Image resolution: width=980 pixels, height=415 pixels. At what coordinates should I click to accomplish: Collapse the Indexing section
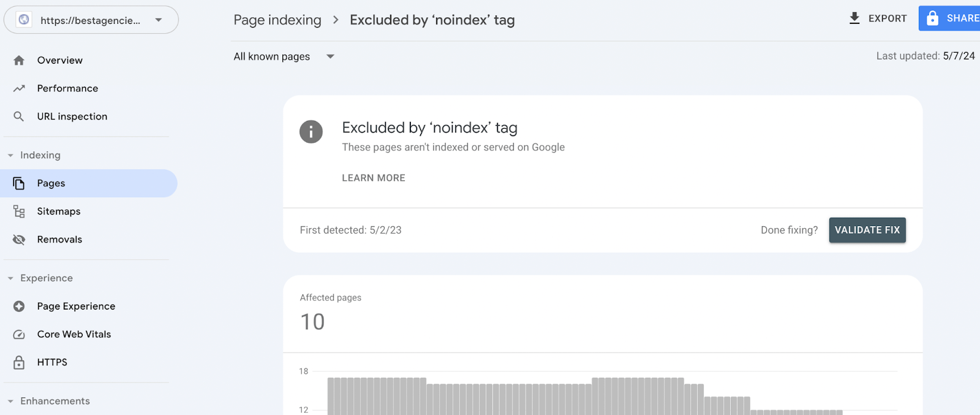pyautogui.click(x=10, y=156)
